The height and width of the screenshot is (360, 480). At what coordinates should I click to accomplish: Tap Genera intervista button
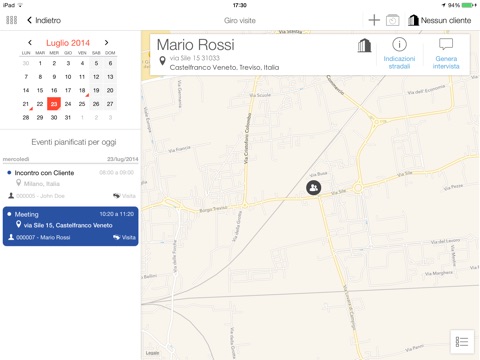point(446,53)
